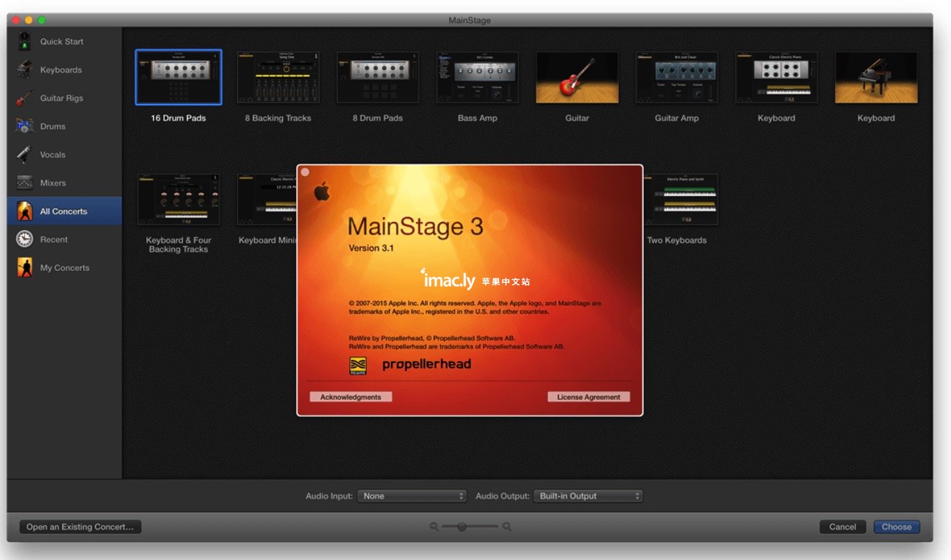Click the '16 Drum Pads' label
This screenshot has height=560, width=951.
[x=179, y=119]
